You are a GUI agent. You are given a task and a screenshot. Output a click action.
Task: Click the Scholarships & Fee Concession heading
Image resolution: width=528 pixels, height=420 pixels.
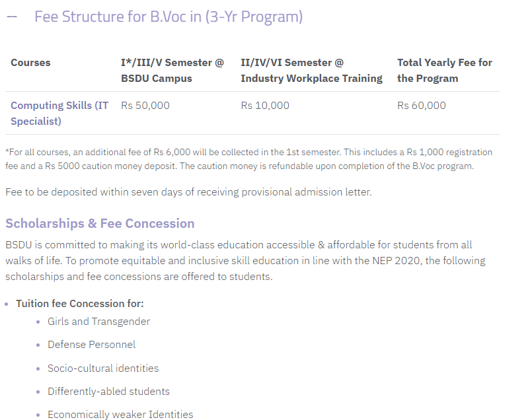100,223
